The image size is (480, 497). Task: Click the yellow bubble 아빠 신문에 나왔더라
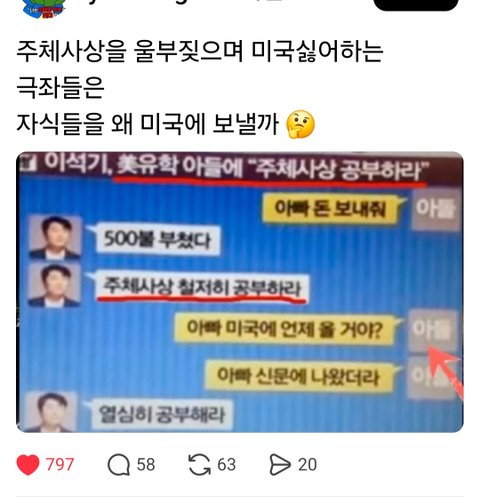point(299,377)
